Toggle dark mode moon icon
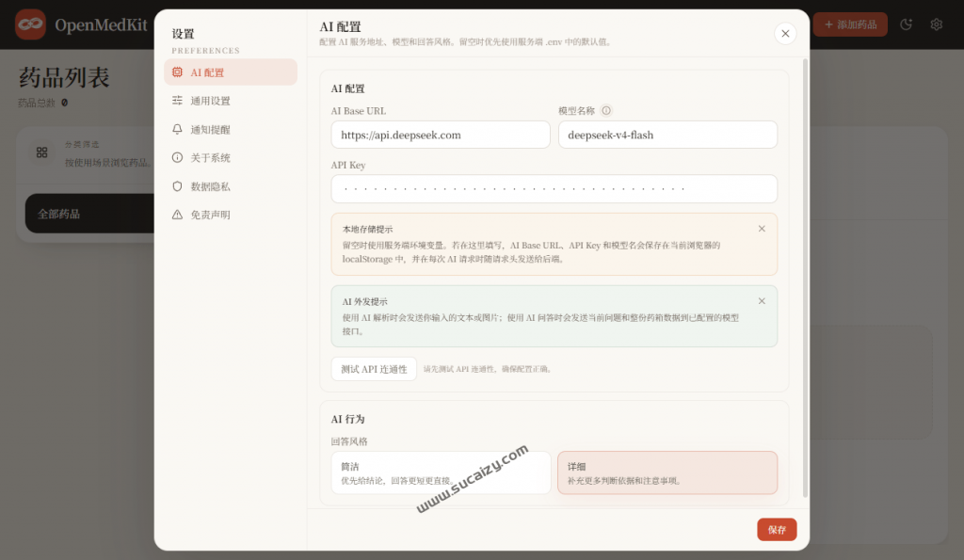Screen dimensions: 964x560 pyautogui.click(x=907, y=24)
